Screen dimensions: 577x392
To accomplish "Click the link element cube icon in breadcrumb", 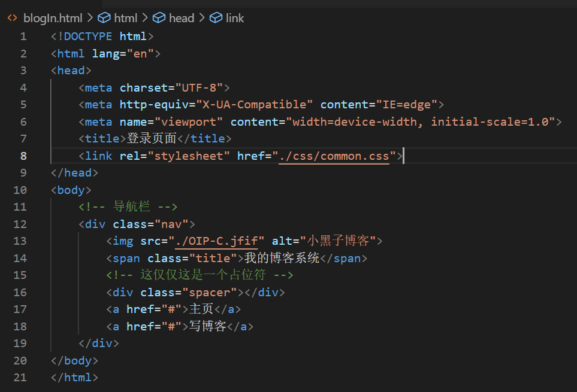I will click(x=216, y=17).
